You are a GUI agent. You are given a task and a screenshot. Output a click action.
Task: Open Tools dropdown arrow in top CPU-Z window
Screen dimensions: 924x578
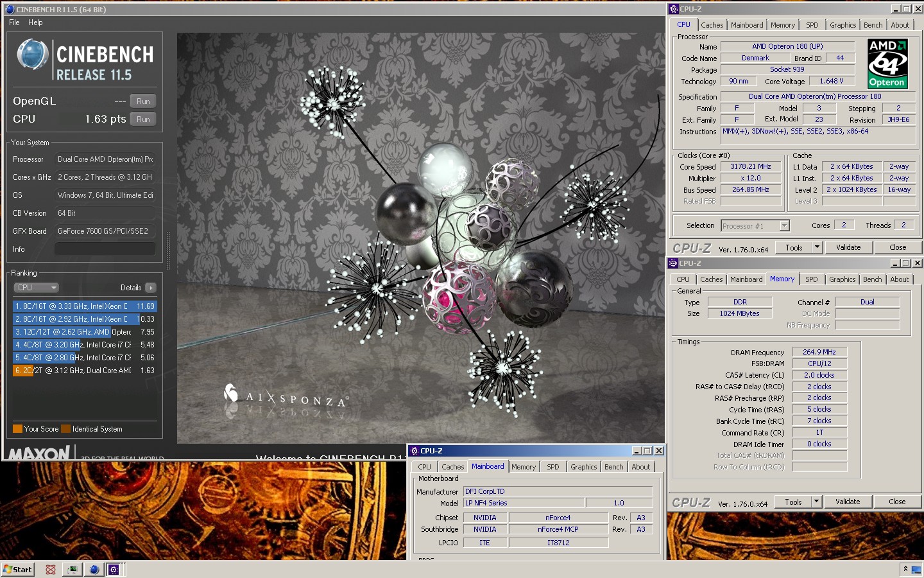click(817, 247)
